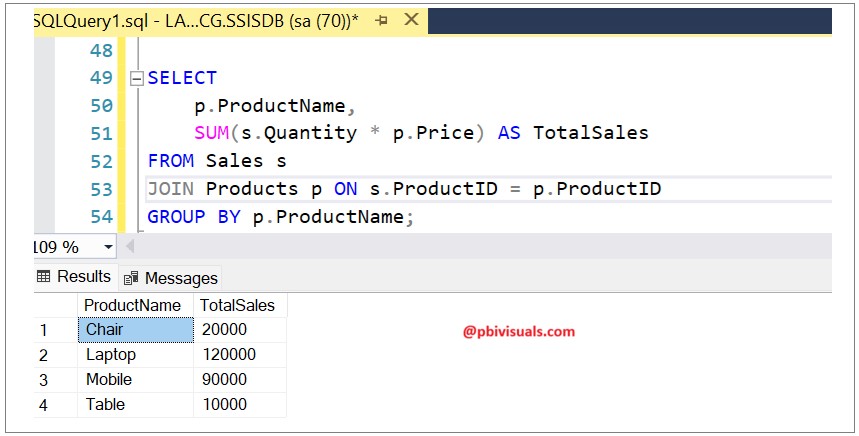Switch to the Messages tab
Image resolution: width=859 pixels, height=436 pixels.
click(170, 279)
